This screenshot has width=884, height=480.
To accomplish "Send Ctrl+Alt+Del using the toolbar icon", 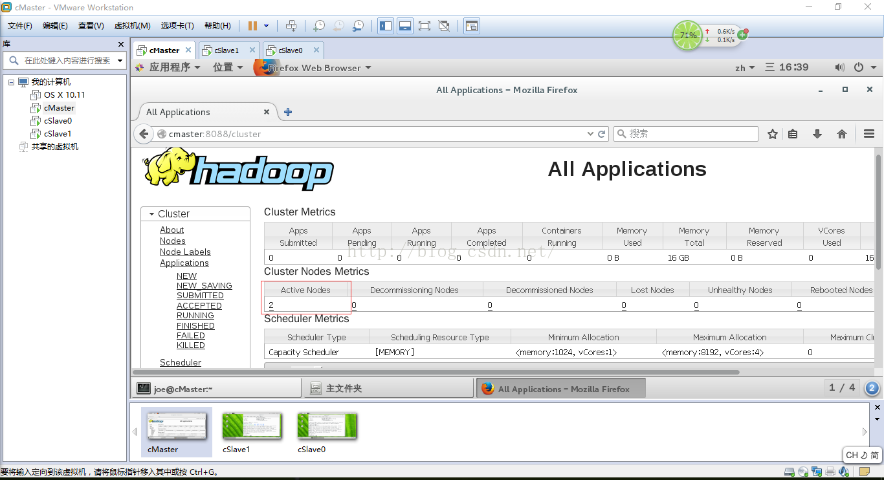I will 291,26.
